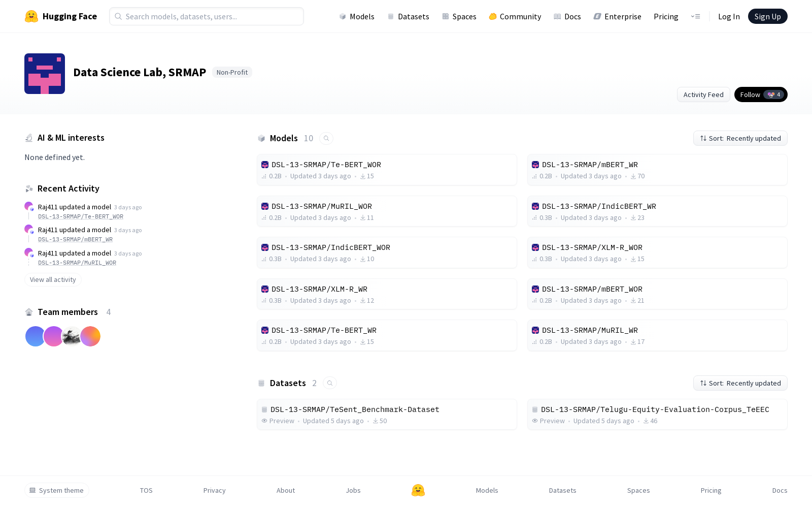Open Docs in top navigation
This screenshot has width=812, height=508.
[x=567, y=16]
